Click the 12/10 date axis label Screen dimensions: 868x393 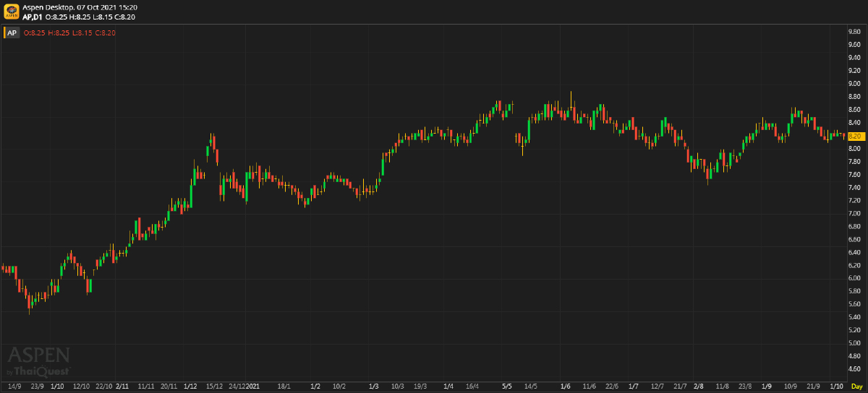point(80,386)
